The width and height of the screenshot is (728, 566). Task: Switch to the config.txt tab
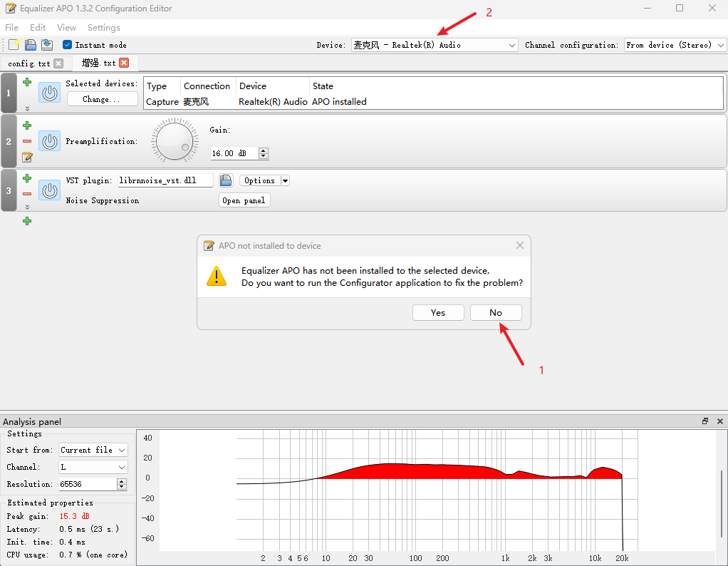(28, 63)
